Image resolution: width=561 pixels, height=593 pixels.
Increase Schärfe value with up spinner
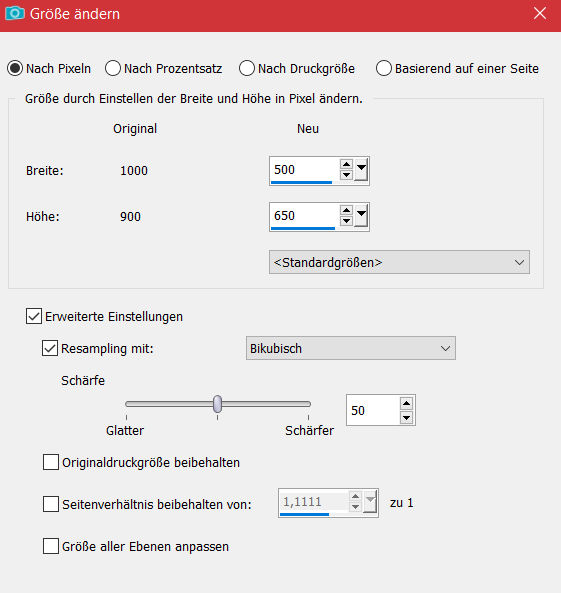pos(406,404)
